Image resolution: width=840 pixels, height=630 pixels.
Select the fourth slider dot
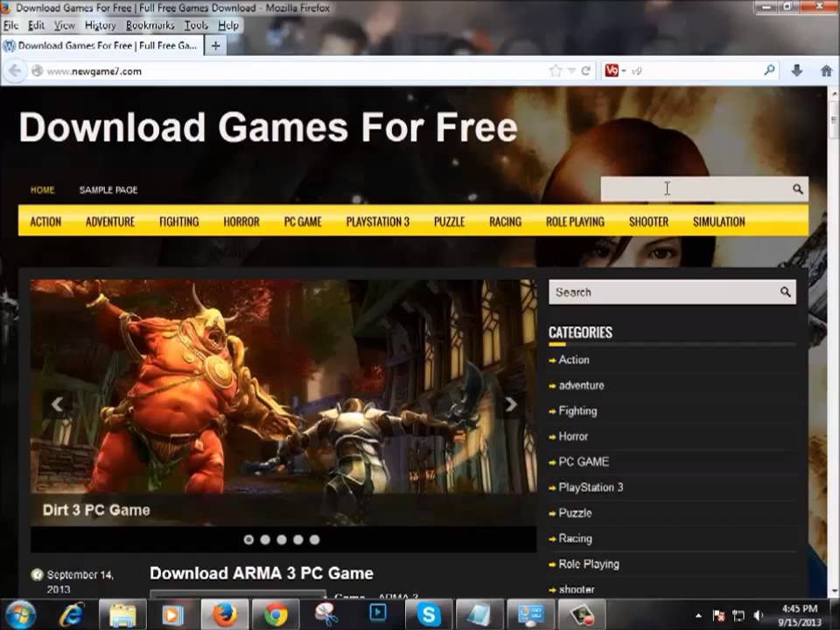pyautogui.click(x=298, y=540)
